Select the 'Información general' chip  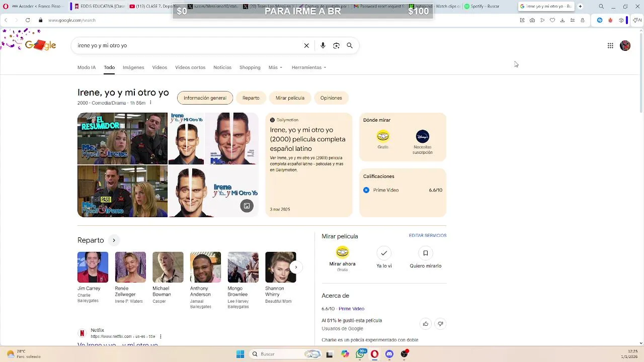click(205, 98)
